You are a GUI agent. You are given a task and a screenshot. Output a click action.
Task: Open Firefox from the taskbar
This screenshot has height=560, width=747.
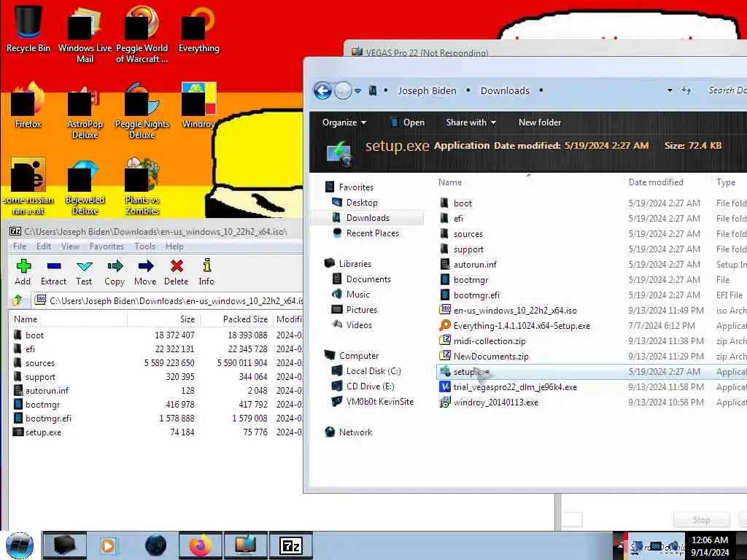tap(200, 545)
